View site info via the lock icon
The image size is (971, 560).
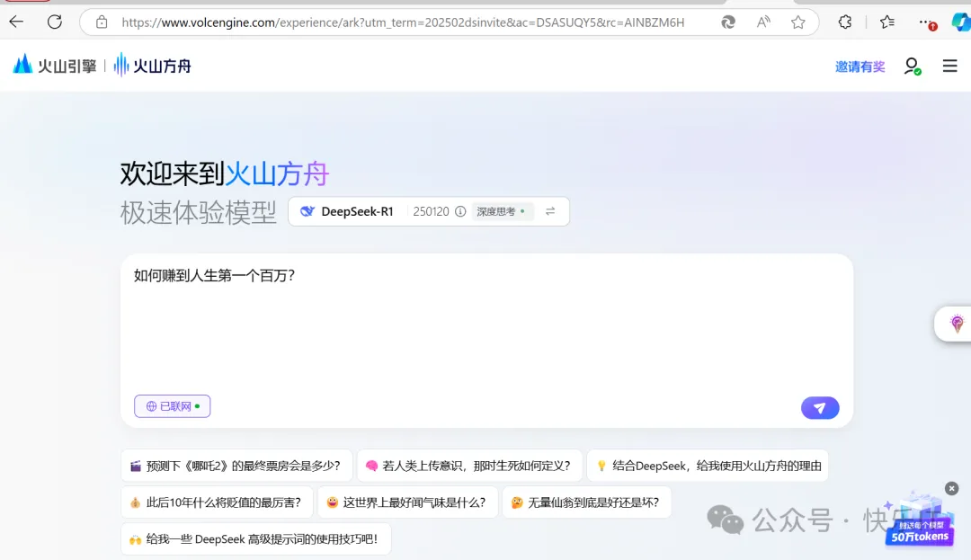click(102, 22)
